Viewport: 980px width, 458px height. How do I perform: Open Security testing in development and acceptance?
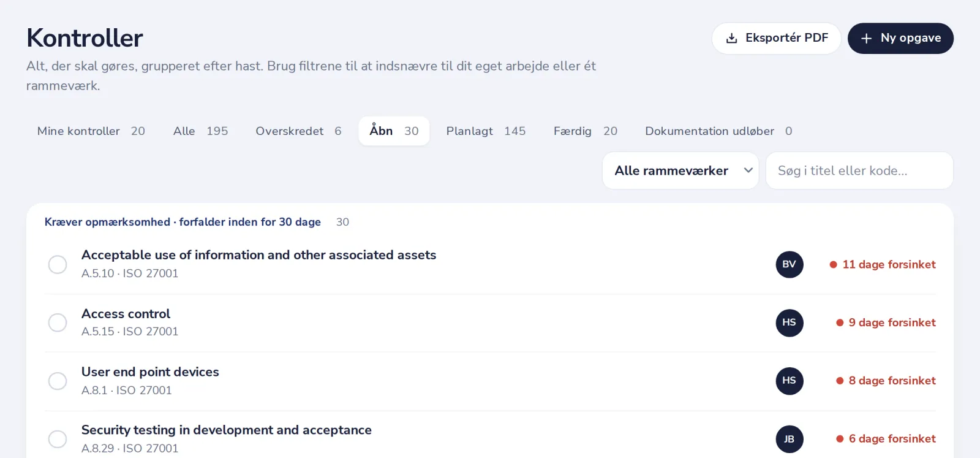pos(227,430)
